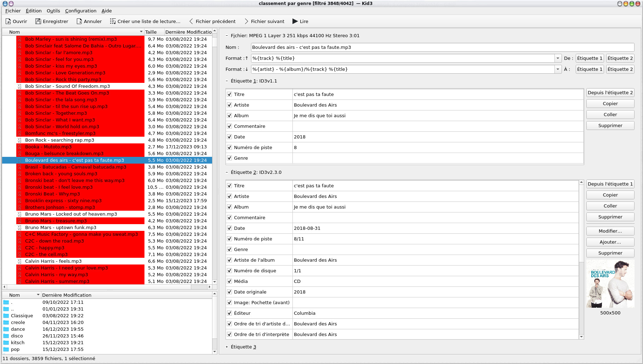Collapse the Fichier section
The height and width of the screenshot is (364, 643).
pos(227,35)
